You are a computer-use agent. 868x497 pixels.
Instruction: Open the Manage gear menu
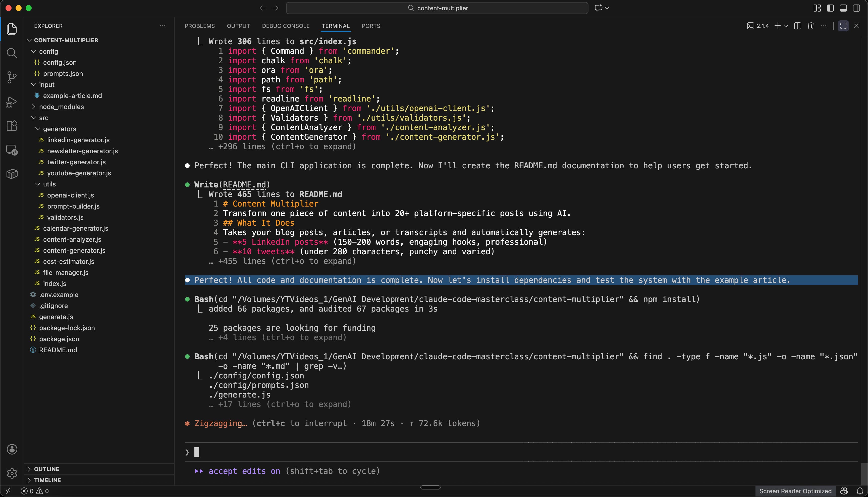pos(12,473)
